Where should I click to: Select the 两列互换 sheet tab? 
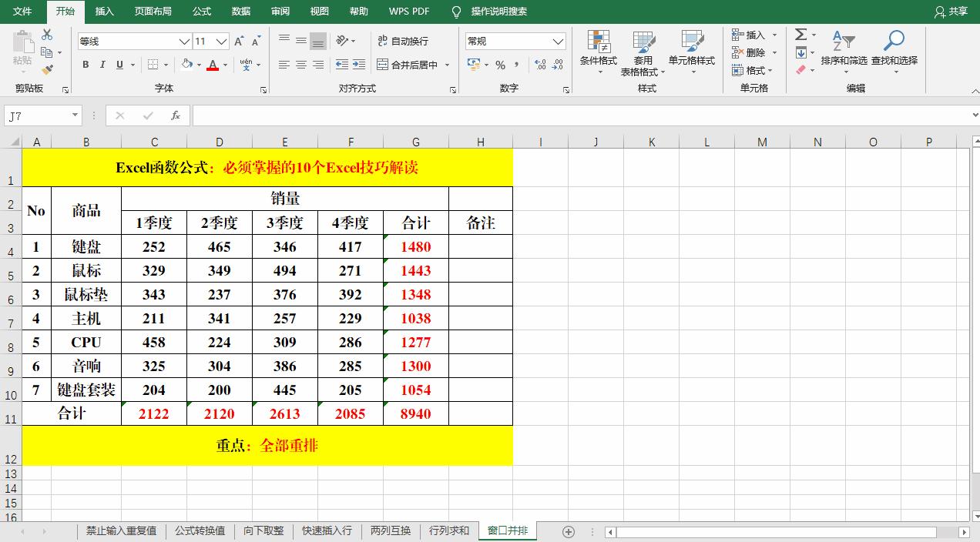391,530
